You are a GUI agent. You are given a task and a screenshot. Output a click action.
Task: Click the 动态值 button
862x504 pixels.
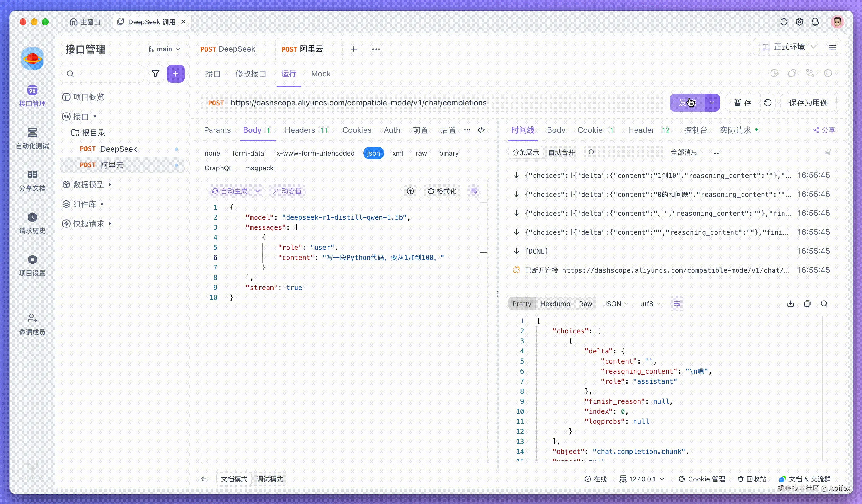pyautogui.click(x=287, y=191)
